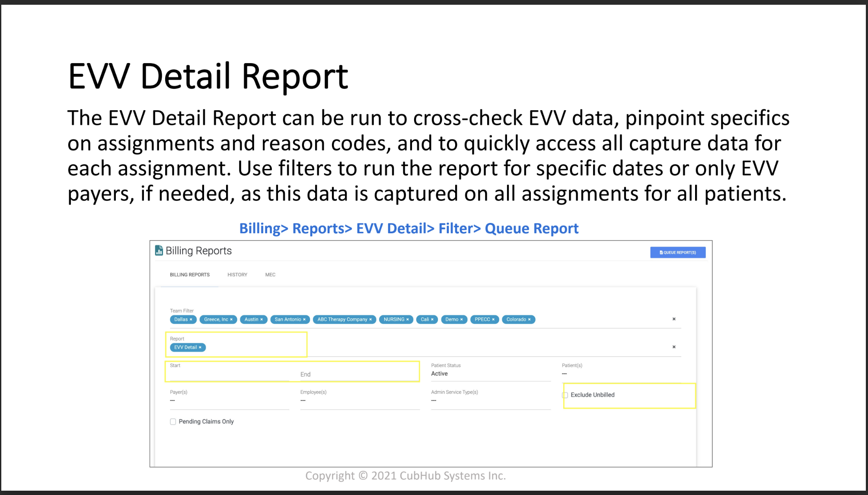Remove the San Antonio team chip

(304, 320)
